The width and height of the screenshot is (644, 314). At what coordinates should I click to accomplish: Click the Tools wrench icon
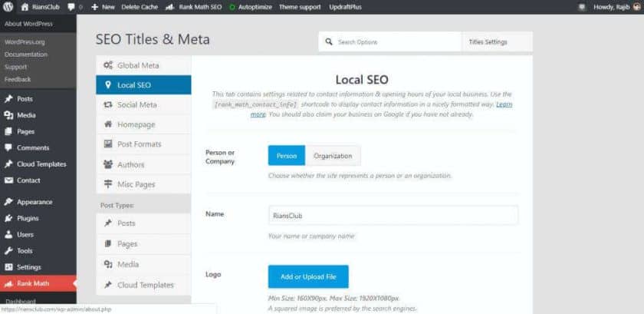pyautogui.click(x=8, y=250)
